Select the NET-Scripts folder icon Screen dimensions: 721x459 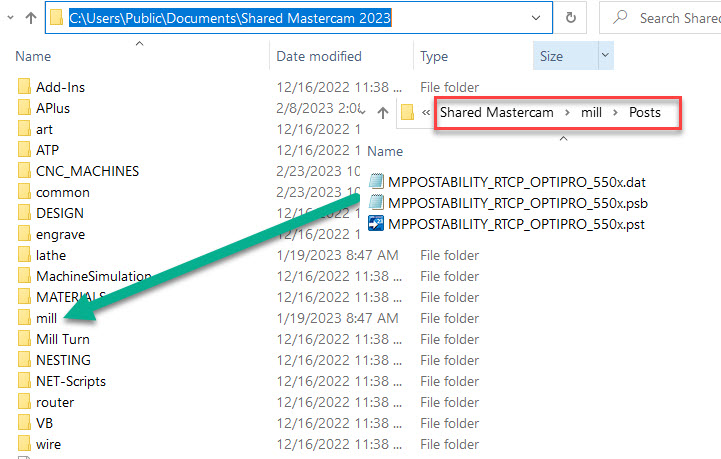24,381
